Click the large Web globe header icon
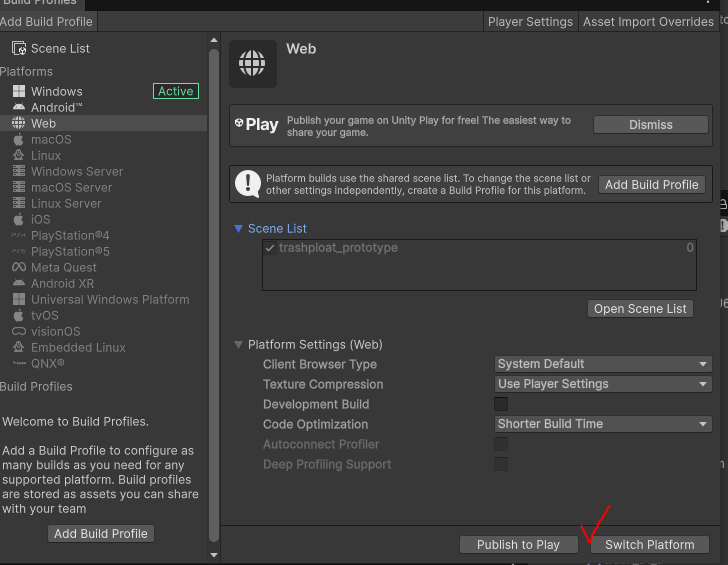Viewport: 728px width, 565px height. 253,63
